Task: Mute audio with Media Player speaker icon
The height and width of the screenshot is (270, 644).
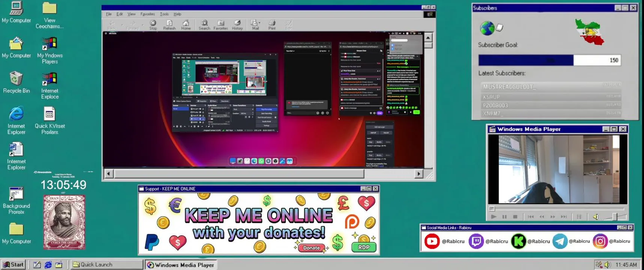Action: point(596,217)
